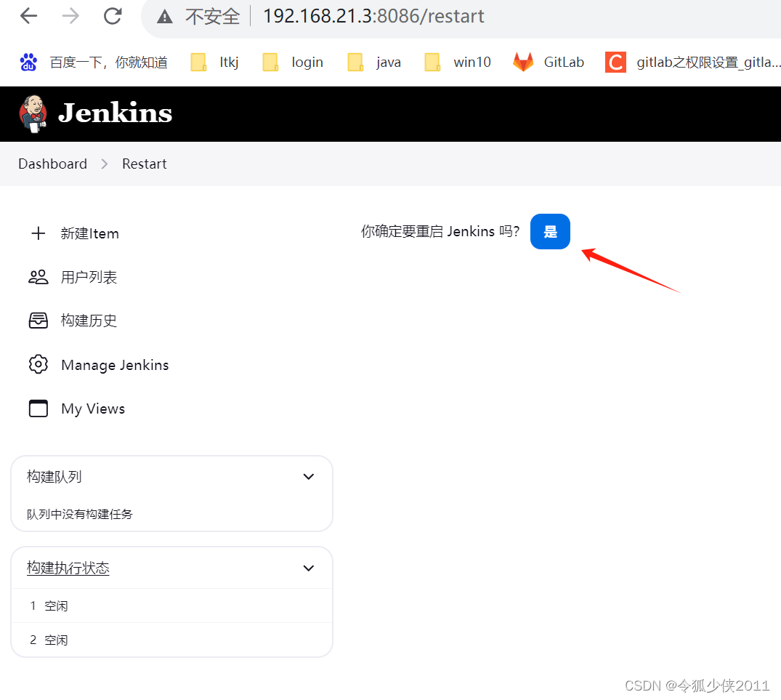The width and height of the screenshot is (781, 700).
Task: Click the users icon beside 用户列表
Action: pyautogui.click(x=39, y=277)
